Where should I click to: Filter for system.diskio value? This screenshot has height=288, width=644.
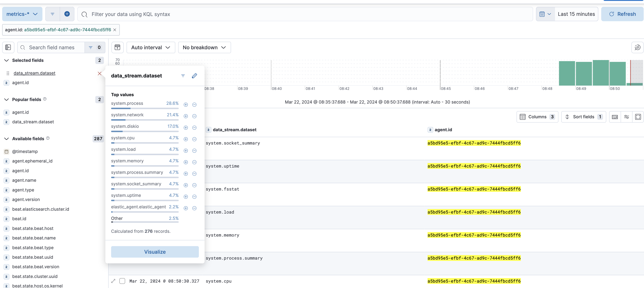[x=186, y=128]
